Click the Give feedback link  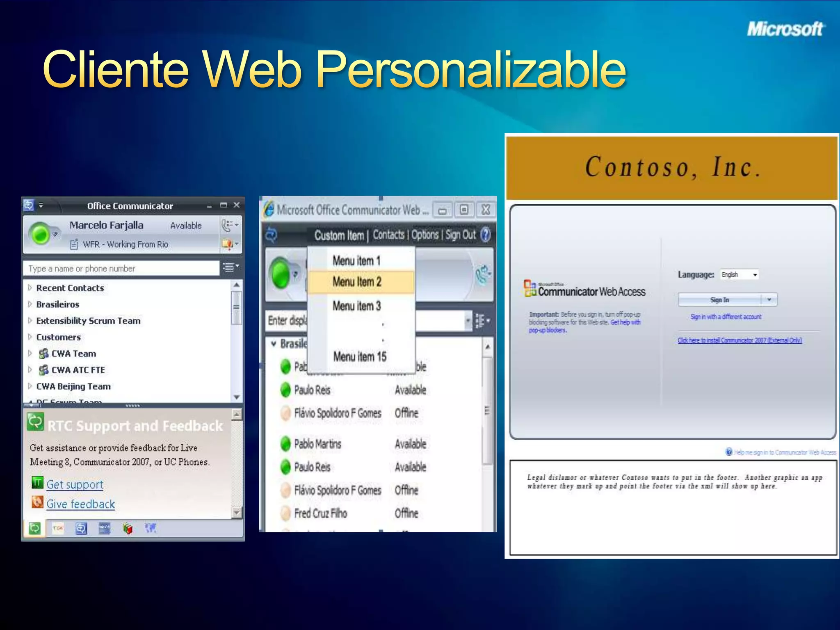pyautogui.click(x=80, y=504)
